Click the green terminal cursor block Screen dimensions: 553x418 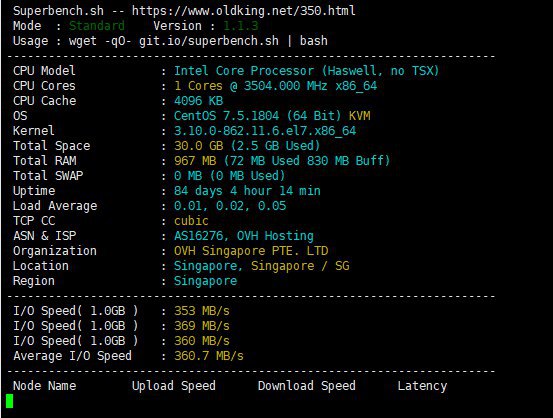coord(10,401)
